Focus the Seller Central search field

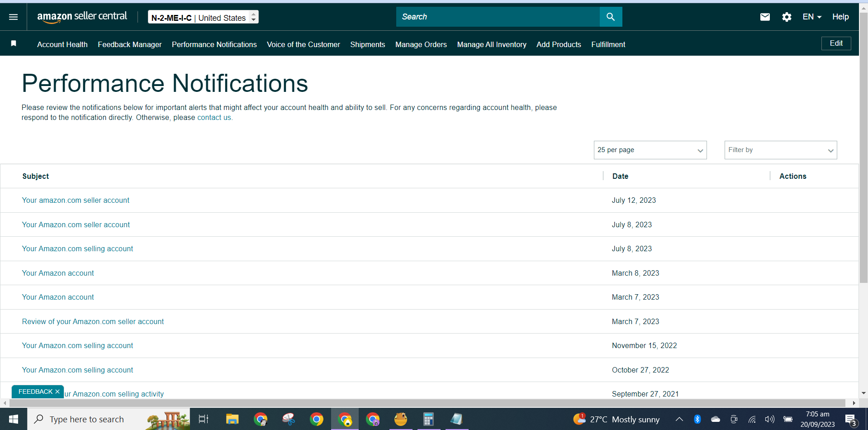coord(498,17)
